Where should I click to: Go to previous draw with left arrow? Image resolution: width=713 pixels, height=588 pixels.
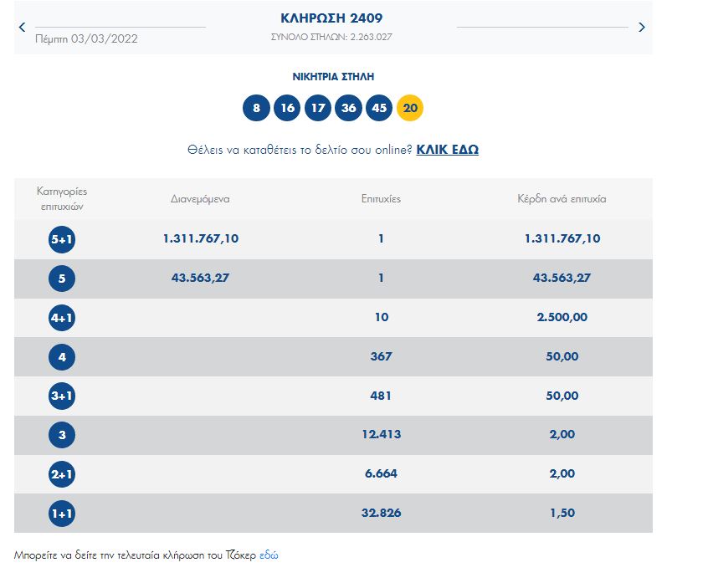[23, 27]
